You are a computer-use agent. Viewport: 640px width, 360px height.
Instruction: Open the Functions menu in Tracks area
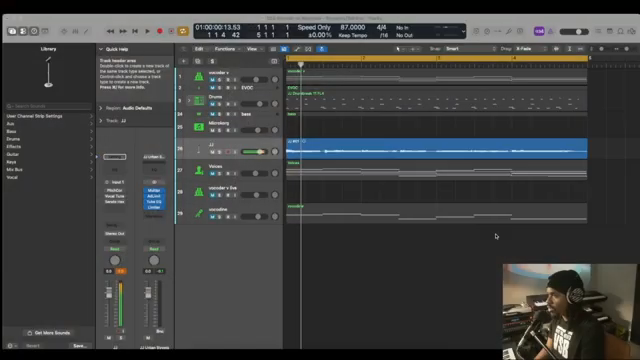tap(227, 49)
